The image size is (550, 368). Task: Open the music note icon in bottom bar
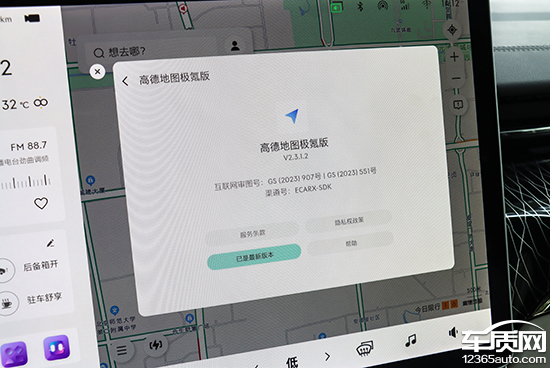click(x=410, y=340)
